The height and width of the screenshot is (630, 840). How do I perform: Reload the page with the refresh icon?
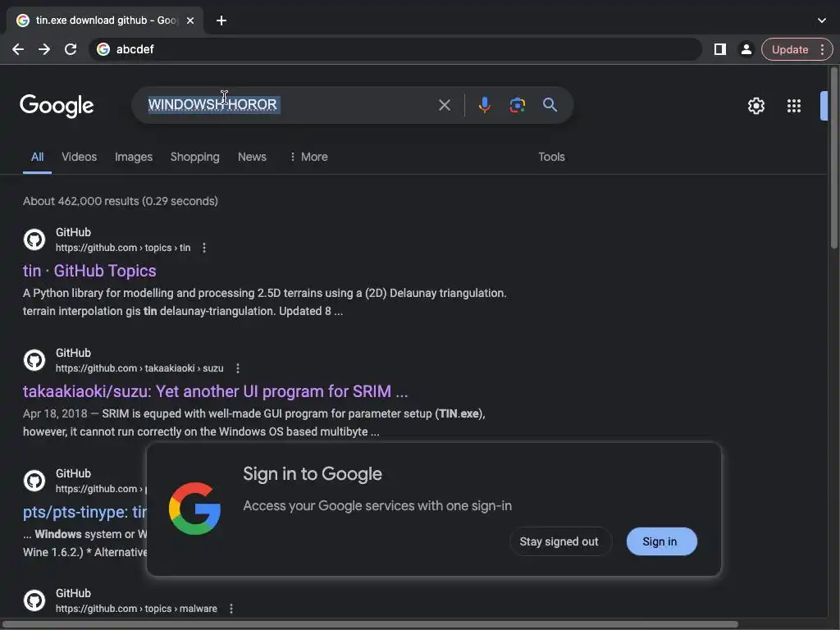71,49
